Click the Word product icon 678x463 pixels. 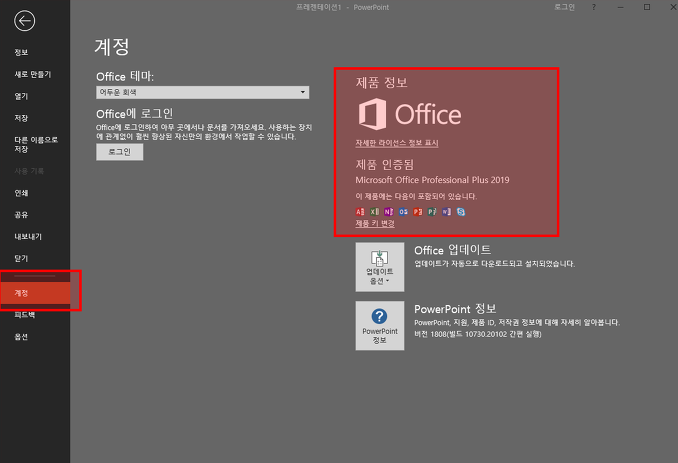[x=446, y=211]
